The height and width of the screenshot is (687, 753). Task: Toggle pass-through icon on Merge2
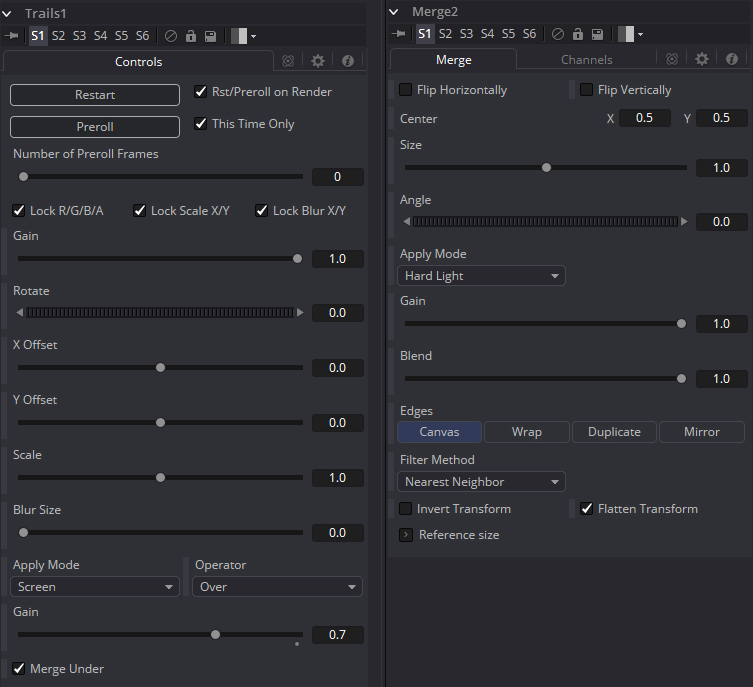click(x=558, y=34)
